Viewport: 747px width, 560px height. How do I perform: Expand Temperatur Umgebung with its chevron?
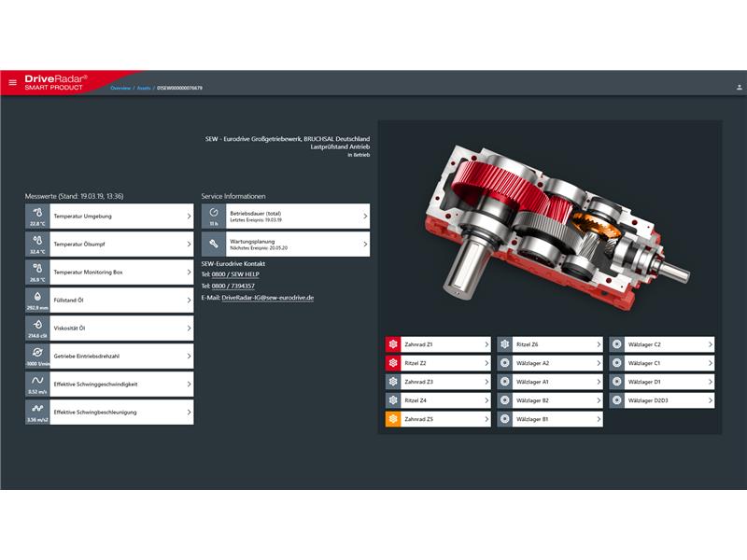tap(189, 217)
